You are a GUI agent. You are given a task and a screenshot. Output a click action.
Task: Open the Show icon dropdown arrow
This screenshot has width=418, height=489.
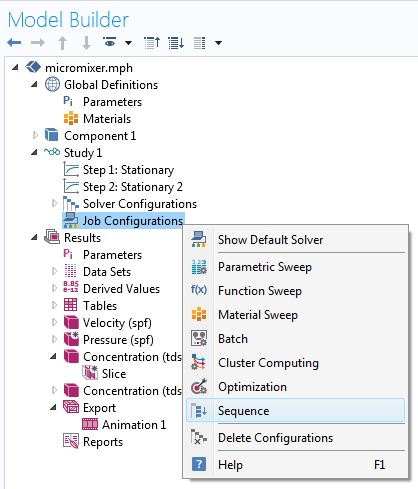click(128, 43)
